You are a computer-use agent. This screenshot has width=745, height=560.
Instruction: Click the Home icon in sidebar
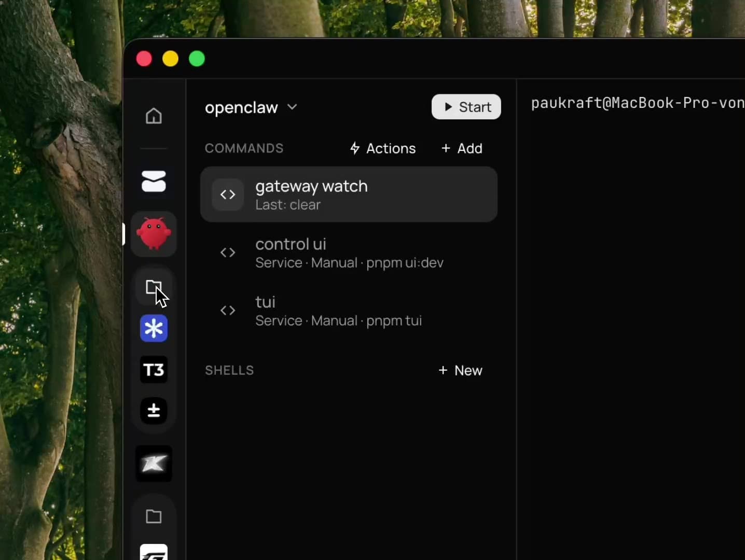pos(154,116)
